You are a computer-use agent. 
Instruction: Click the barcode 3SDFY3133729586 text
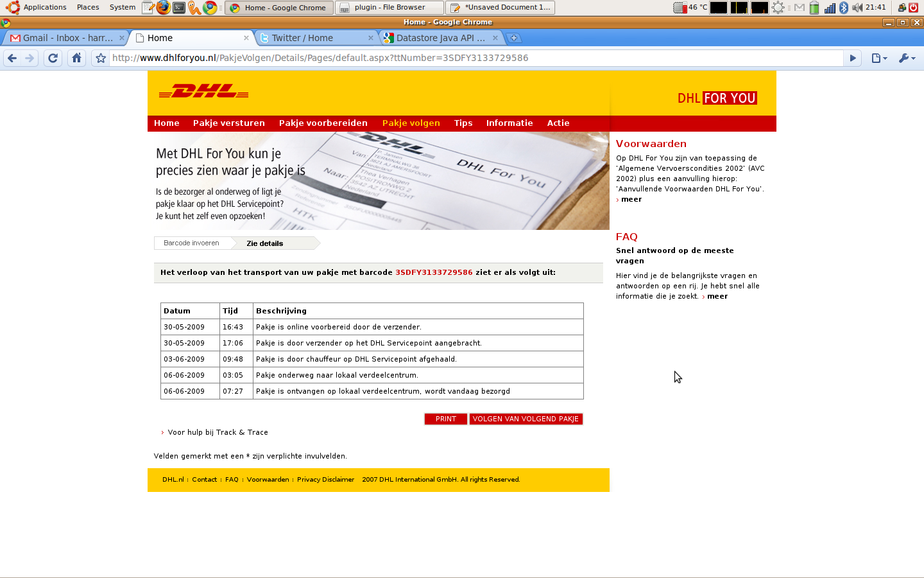pyautogui.click(x=434, y=272)
